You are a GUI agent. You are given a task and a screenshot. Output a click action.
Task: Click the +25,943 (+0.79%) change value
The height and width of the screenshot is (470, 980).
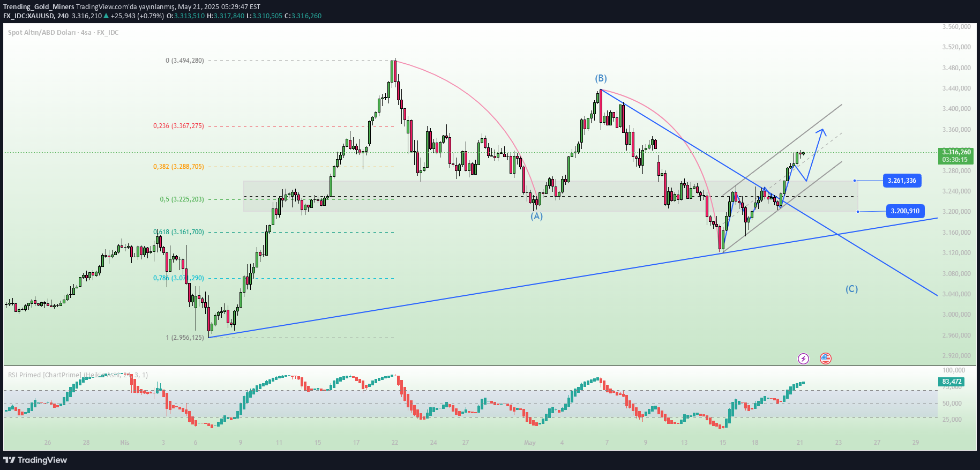tap(137, 16)
